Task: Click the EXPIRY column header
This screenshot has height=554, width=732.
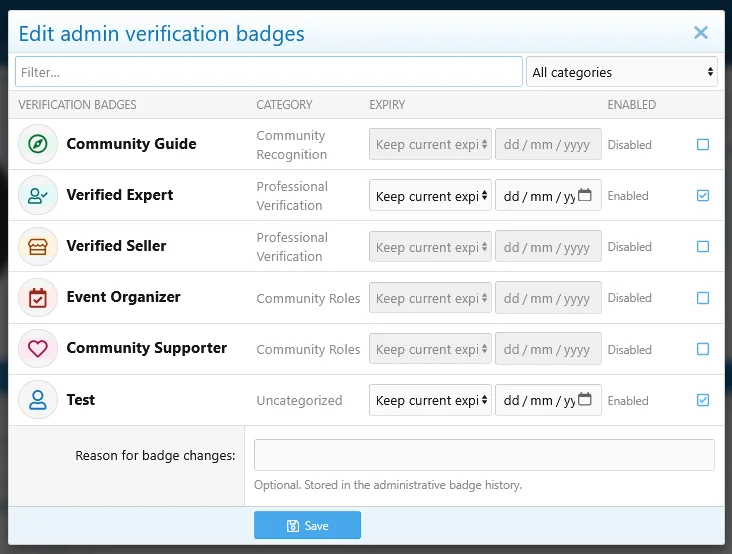Action: tap(387, 105)
